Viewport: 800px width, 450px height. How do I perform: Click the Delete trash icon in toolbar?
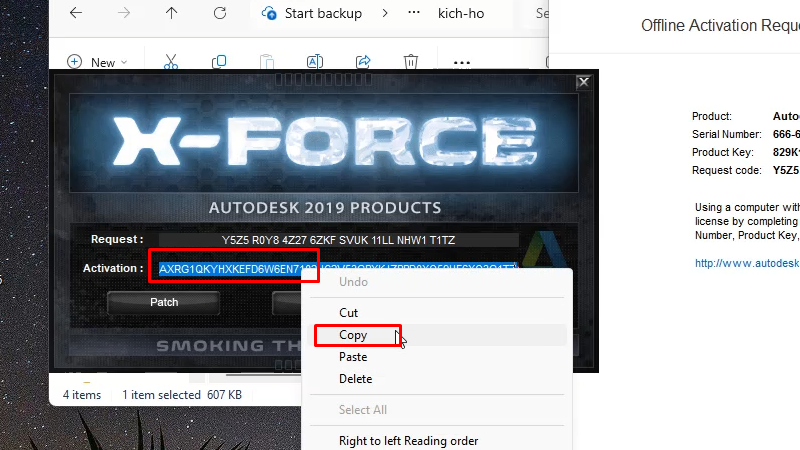pos(411,62)
